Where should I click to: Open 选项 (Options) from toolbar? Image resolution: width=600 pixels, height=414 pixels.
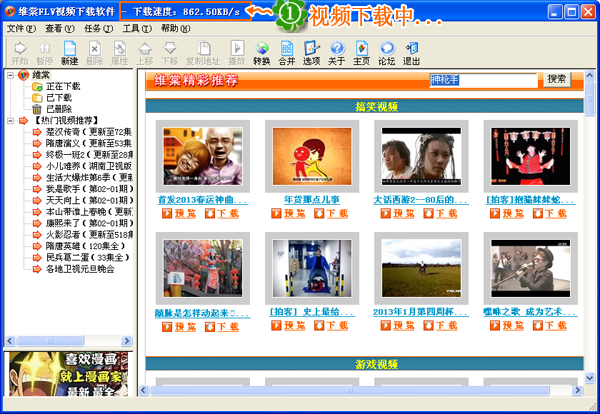tap(311, 53)
